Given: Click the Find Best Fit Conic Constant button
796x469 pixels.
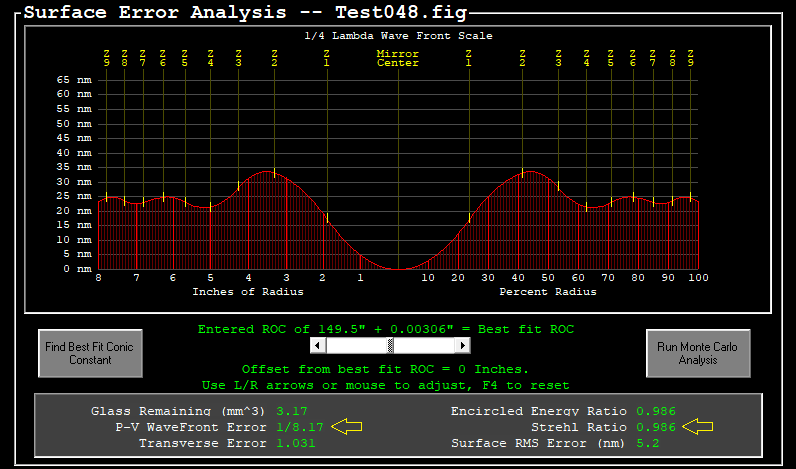Looking at the screenshot, I should point(91,353).
